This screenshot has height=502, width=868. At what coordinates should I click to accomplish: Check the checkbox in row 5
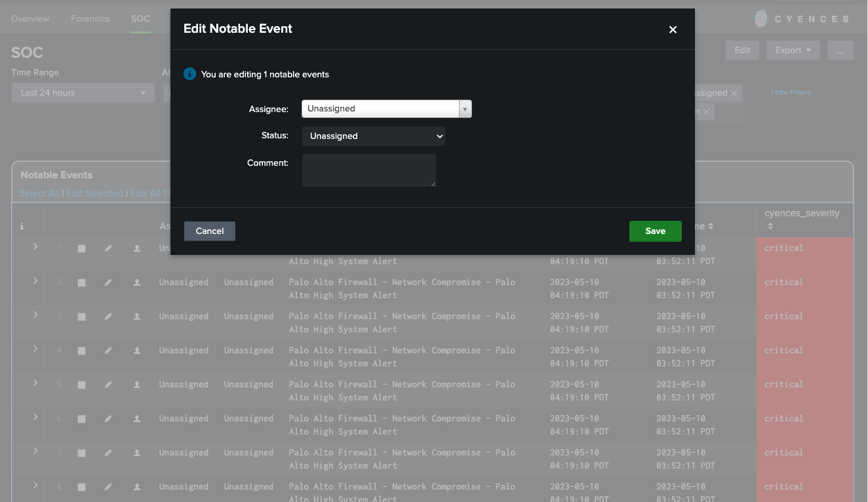(x=81, y=385)
